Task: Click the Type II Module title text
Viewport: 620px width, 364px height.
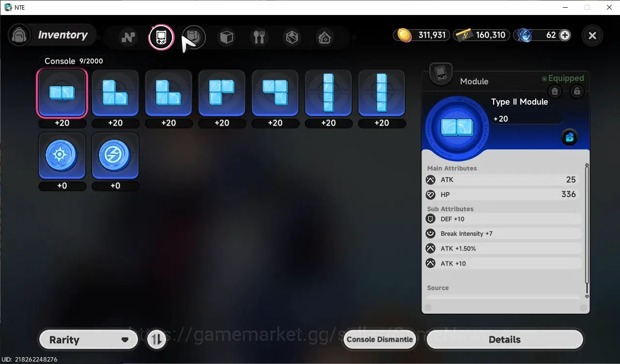Action: click(520, 102)
